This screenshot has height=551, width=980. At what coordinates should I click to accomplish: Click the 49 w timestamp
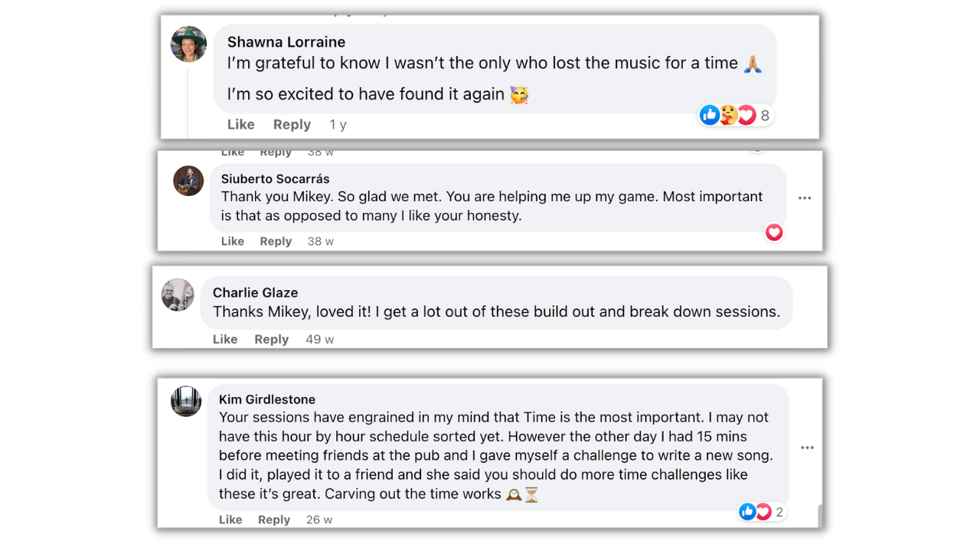click(x=320, y=339)
